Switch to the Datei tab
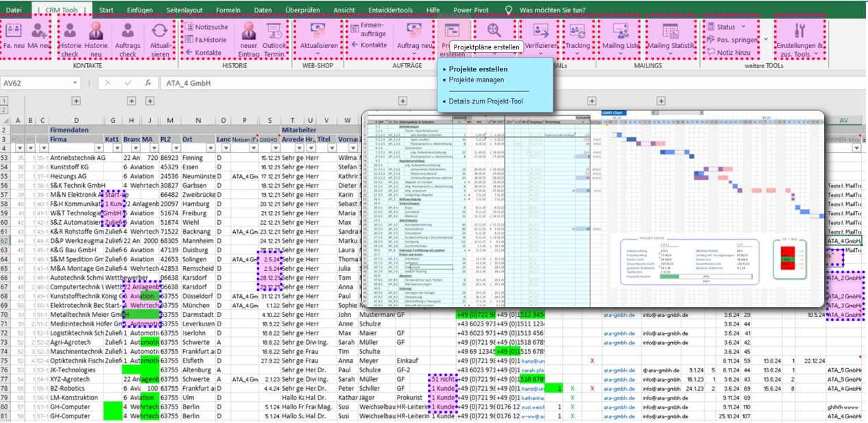 pos(13,10)
